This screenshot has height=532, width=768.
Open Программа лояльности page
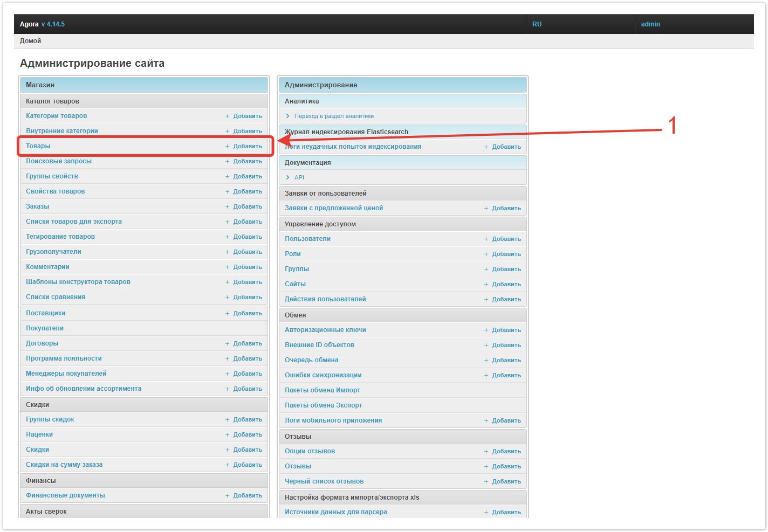pyautogui.click(x=64, y=358)
